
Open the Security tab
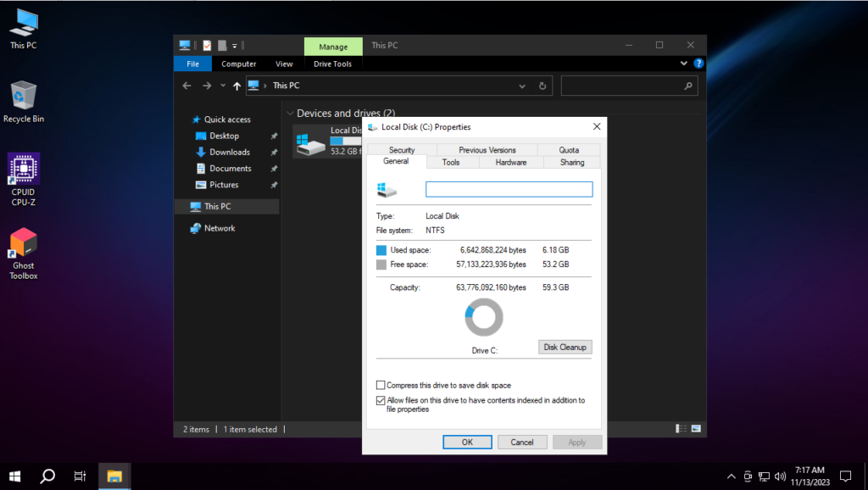(402, 150)
